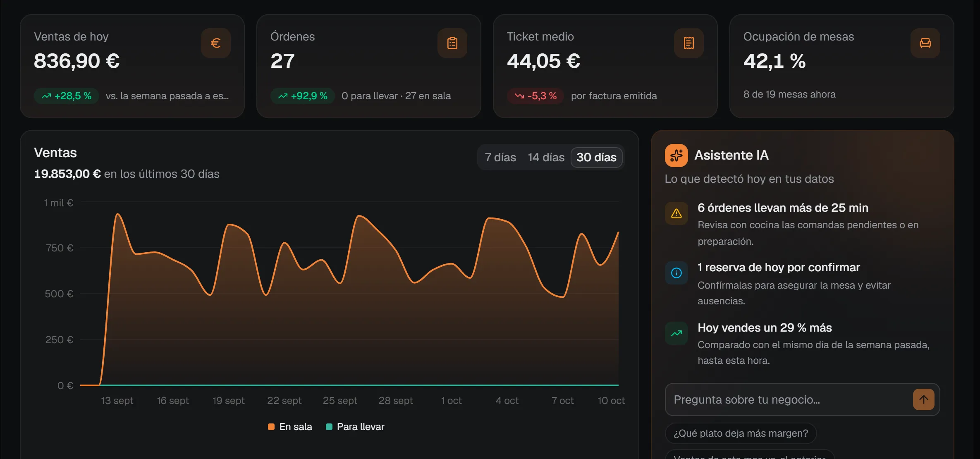Click the -5,3 % downward trend badge
The height and width of the screenshot is (459, 980).
[x=535, y=96]
